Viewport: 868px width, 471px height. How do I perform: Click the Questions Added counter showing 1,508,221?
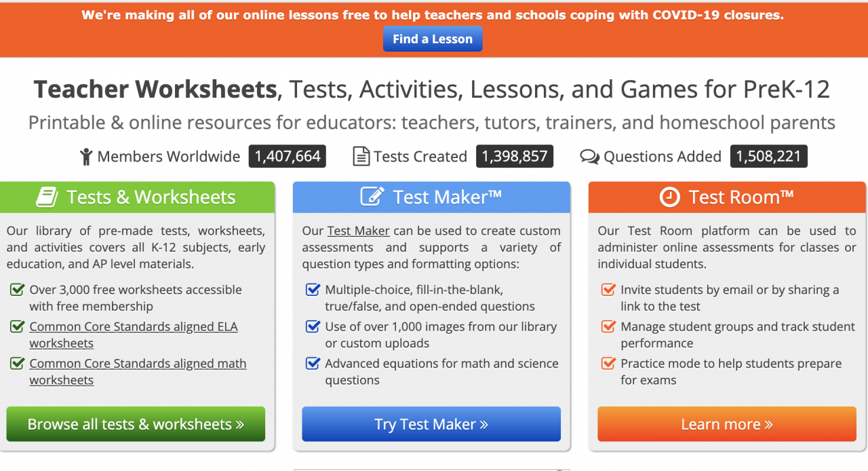(x=768, y=156)
